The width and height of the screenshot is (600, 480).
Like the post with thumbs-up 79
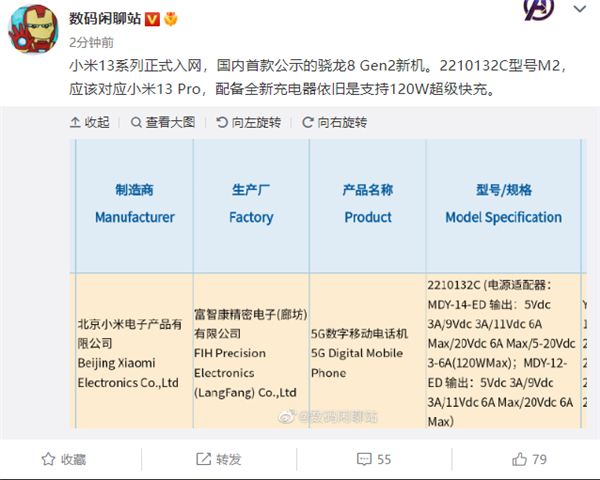coord(529,459)
